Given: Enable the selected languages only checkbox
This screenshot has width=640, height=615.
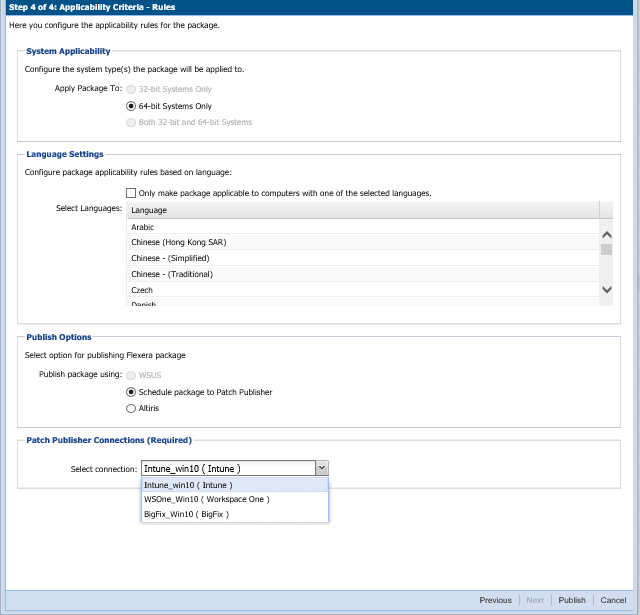Looking at the screenshot, I should click(x=131, y=193).
